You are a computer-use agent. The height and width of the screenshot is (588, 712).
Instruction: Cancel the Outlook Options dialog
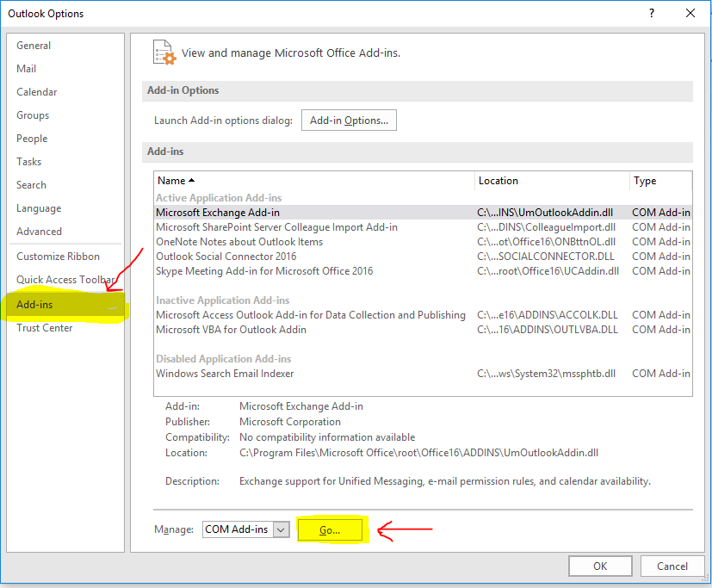[672, 566]
